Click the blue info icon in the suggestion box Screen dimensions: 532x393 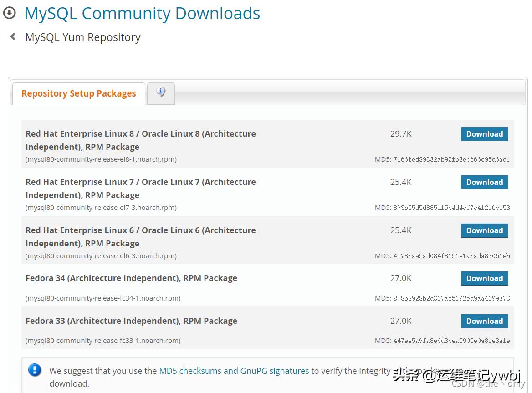pos(35,370)
